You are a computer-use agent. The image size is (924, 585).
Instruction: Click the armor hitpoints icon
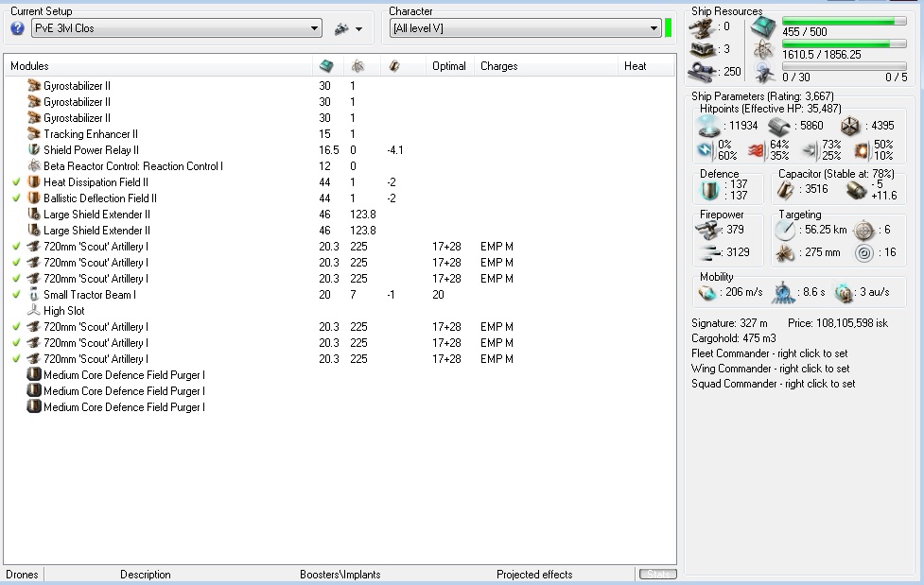pyautogui.click(x=778, y=126)
